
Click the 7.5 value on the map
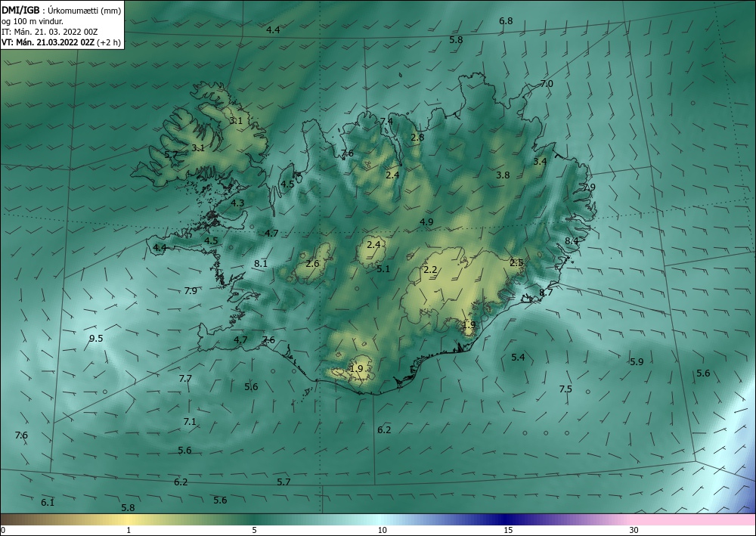pos(565,389)
